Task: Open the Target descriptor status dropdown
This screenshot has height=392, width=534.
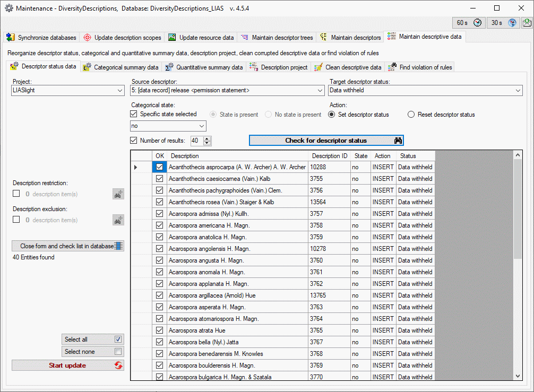Action: [425, 90]
